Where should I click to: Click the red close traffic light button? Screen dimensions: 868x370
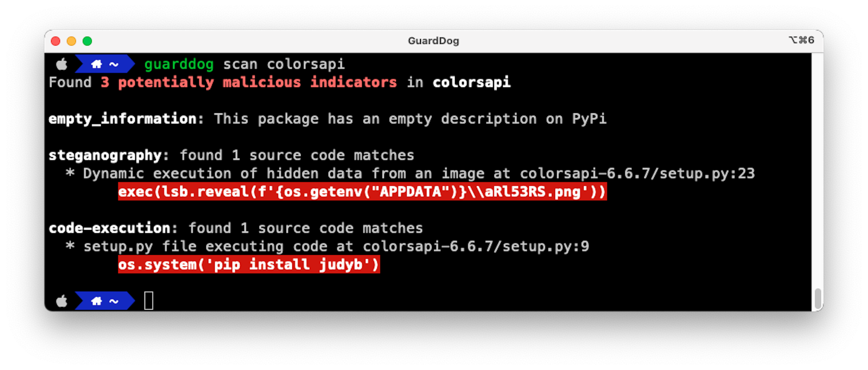55,41
